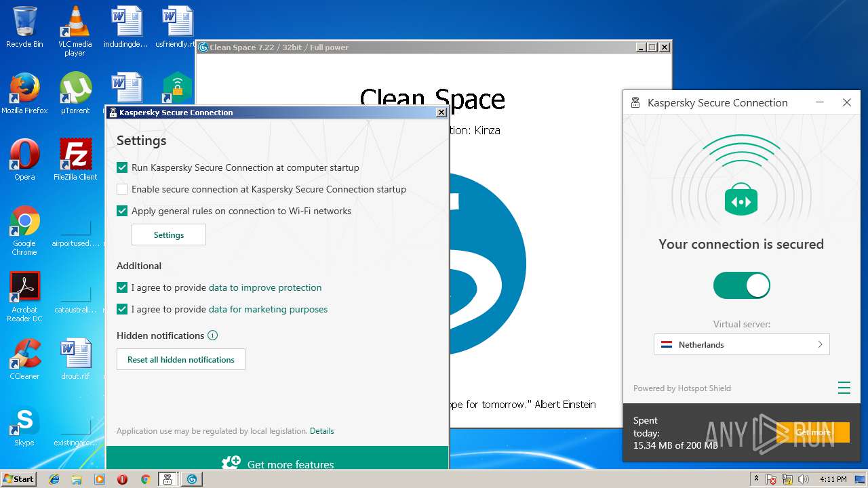Image resolution: width=868 pixels, height=488 pixels.
Task: Uncheck Apply general rules on Wi-Fi networks
Action: 122,211
